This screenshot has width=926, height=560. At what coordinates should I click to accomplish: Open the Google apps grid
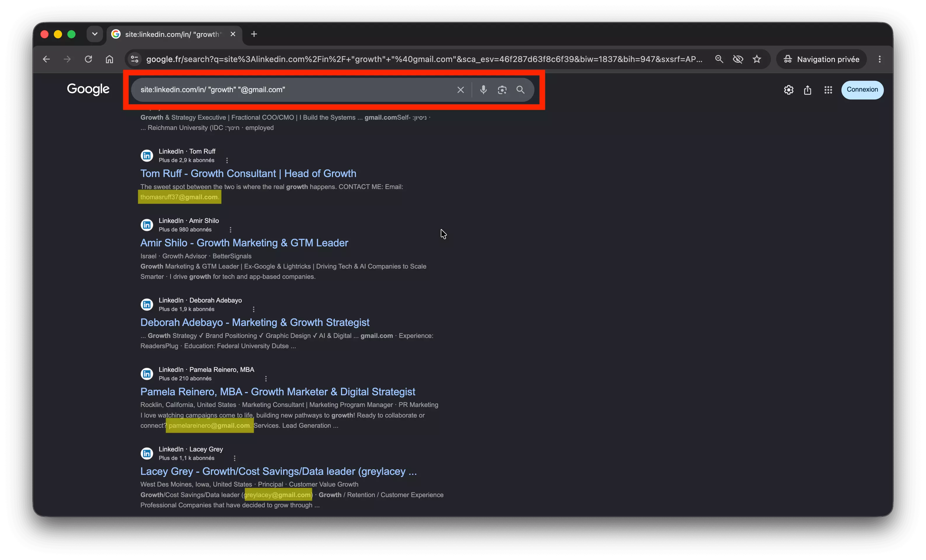coord(828,90)
